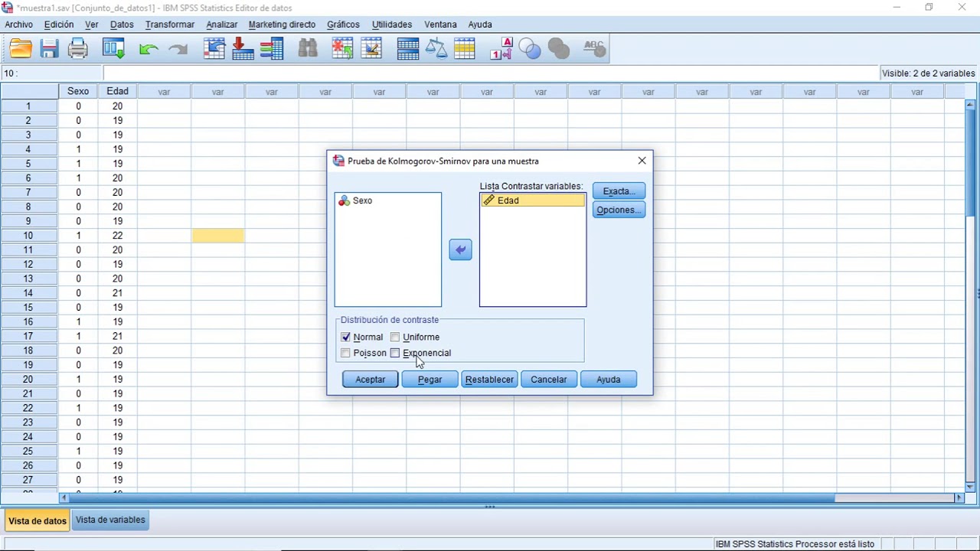Click the Print icon in the toolbar
Screen dimensions: 980x551
[78, 49]
